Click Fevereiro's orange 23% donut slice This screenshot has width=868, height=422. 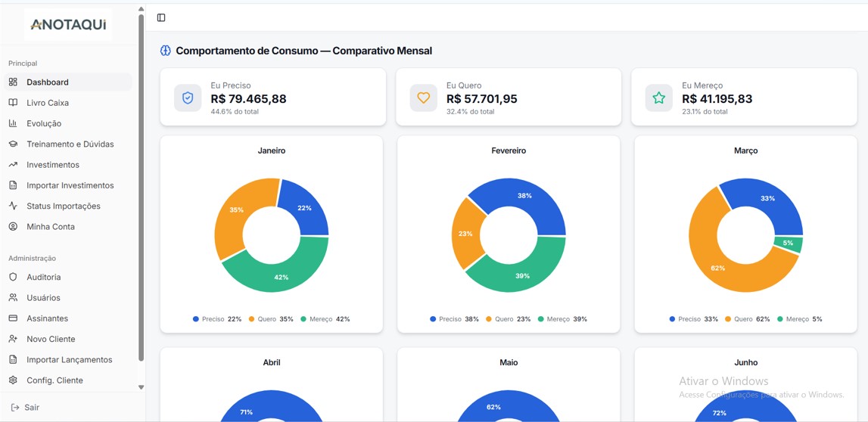click(x=465, y=233)
